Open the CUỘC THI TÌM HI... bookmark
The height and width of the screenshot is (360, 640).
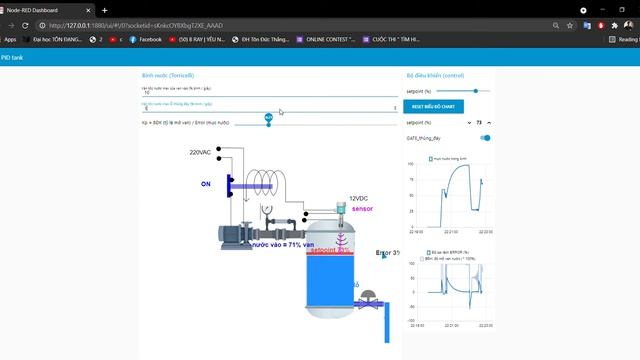[391, 40]
